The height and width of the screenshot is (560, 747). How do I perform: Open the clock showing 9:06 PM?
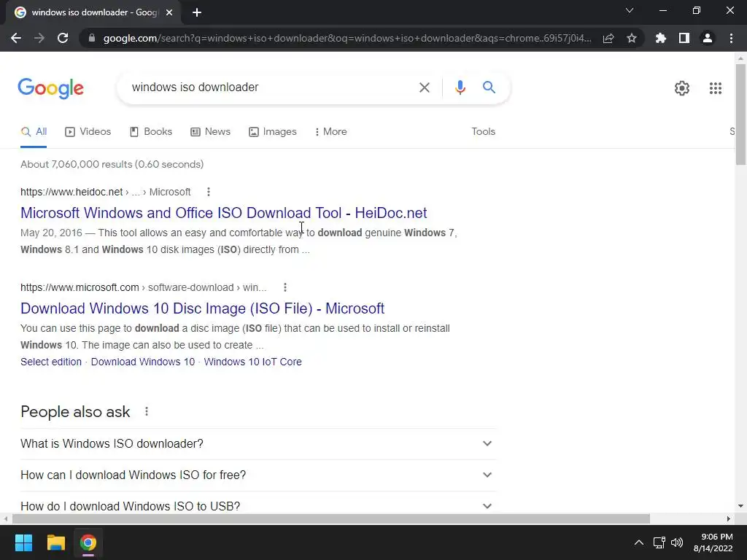[x=713, y=542]
